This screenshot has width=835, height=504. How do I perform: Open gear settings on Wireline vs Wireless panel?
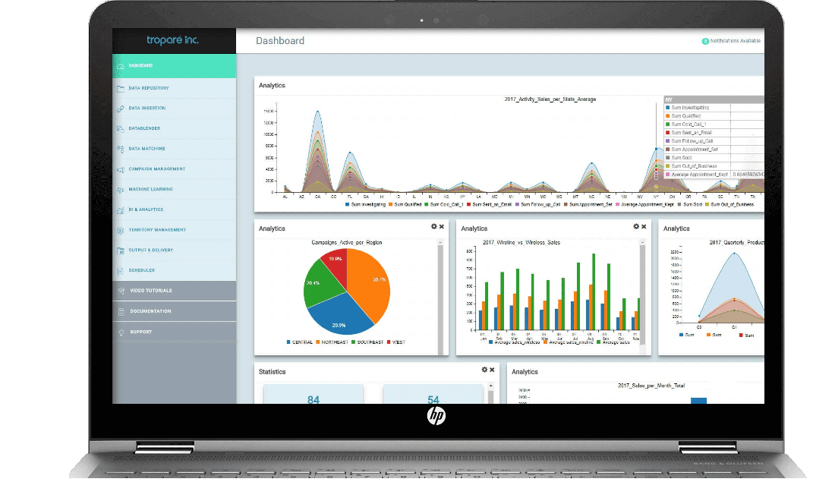[636, 226]
